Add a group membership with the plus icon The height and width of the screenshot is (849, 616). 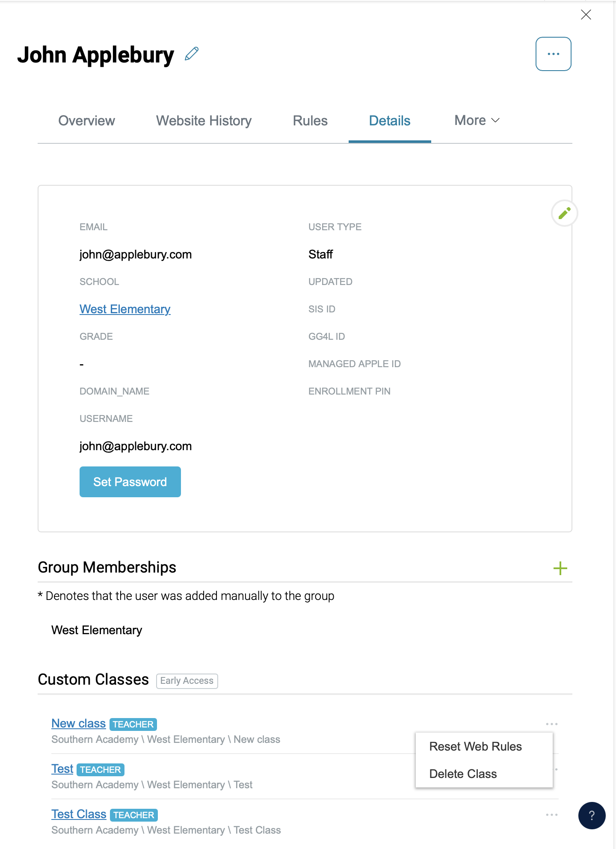pos(560,568)
